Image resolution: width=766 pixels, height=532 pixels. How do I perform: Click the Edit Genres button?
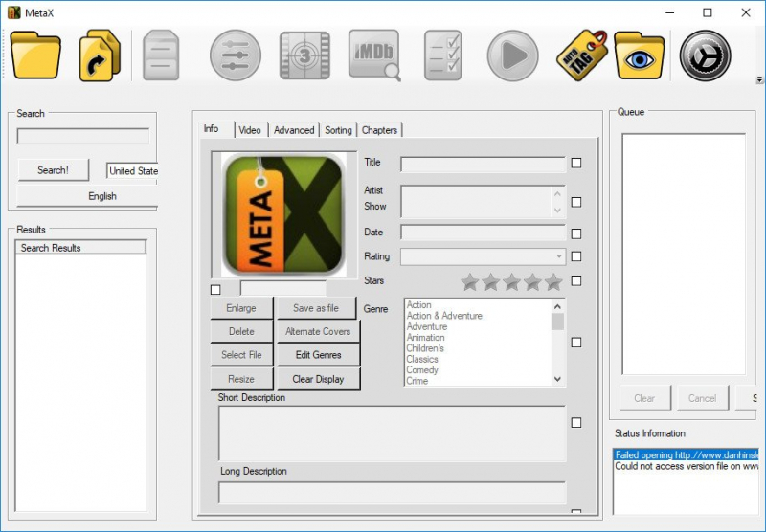coord(318,355)
